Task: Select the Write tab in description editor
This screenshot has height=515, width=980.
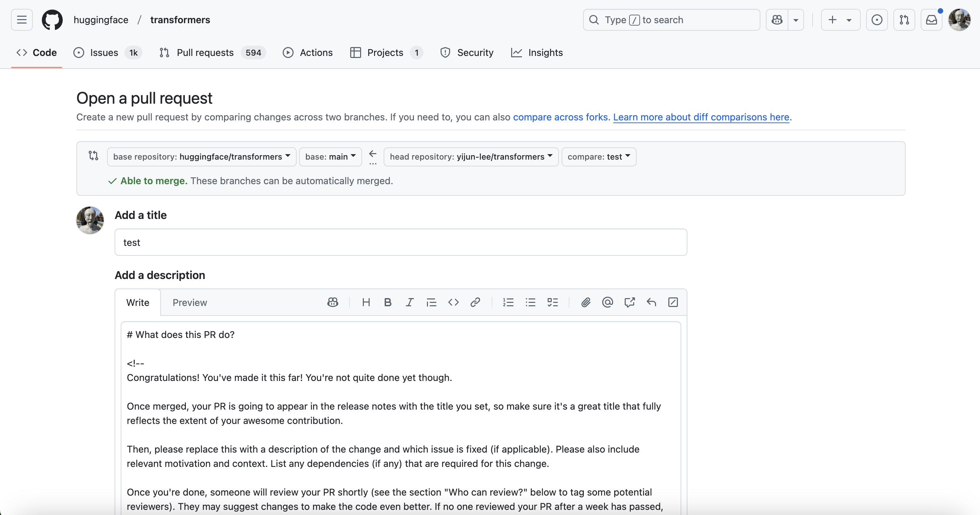Action: (138, 303)
